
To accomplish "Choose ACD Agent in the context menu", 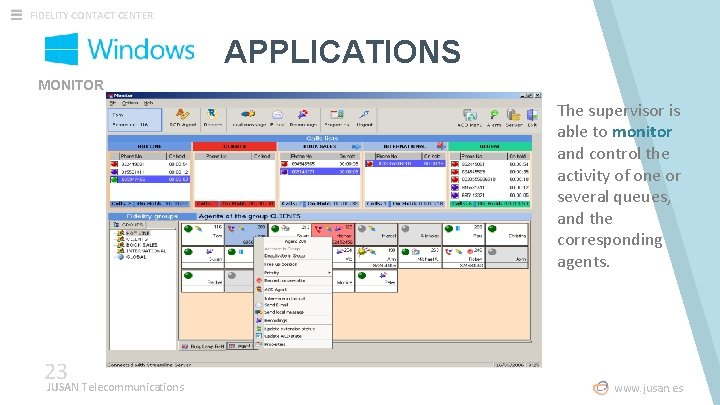I will 293,289.
